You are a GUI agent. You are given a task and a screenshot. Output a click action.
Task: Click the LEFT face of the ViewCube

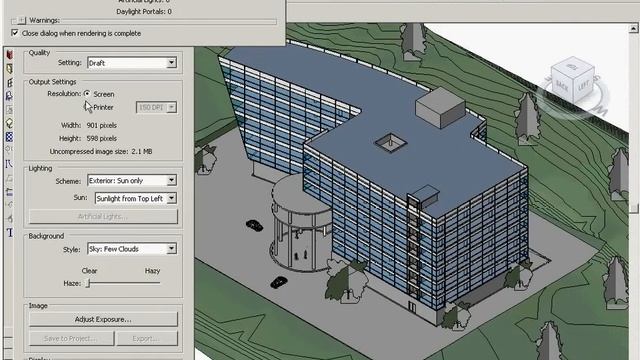pyautogui.click(x=584, y=85)
